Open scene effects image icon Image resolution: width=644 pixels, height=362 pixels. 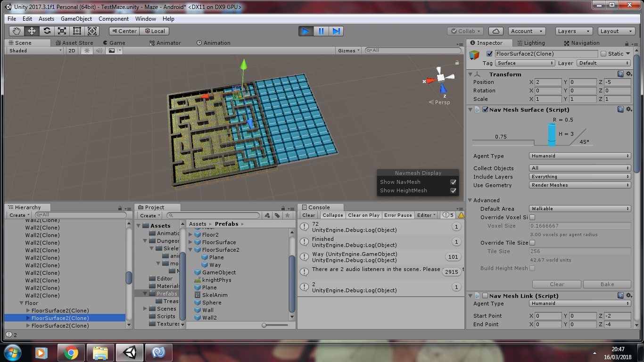click(x=112, y=50)
